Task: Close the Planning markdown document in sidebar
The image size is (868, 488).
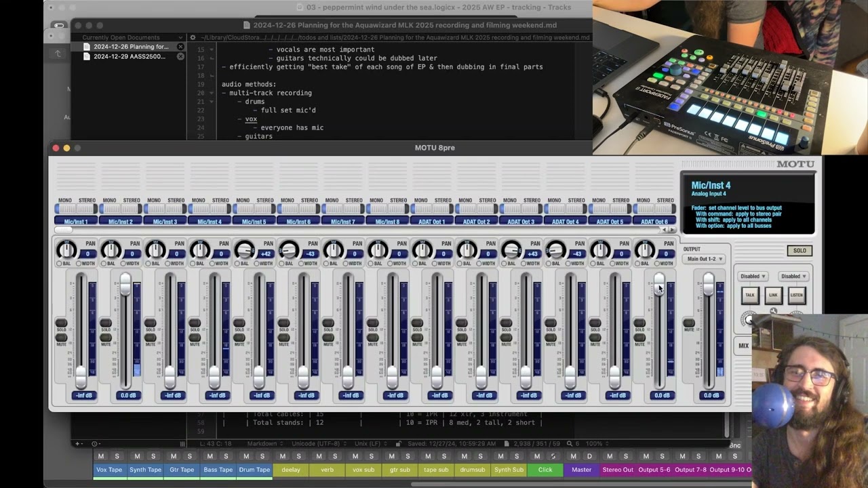Action: pos(180,47)
